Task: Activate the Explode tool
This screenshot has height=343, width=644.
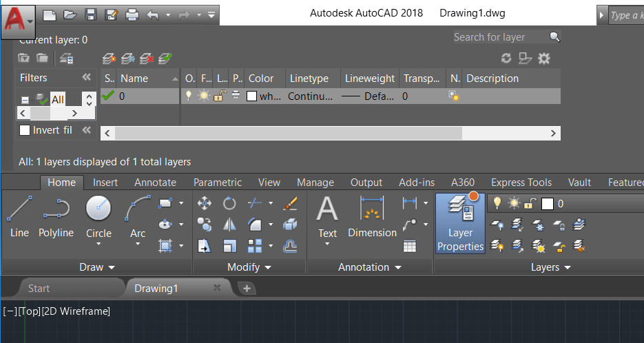Action: pos(290,225)
